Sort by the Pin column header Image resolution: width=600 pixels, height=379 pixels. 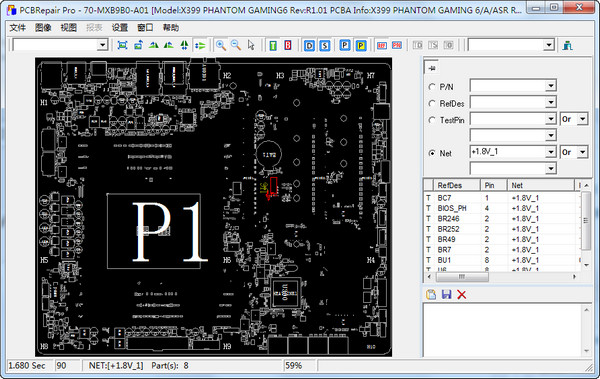click(494, 185)
